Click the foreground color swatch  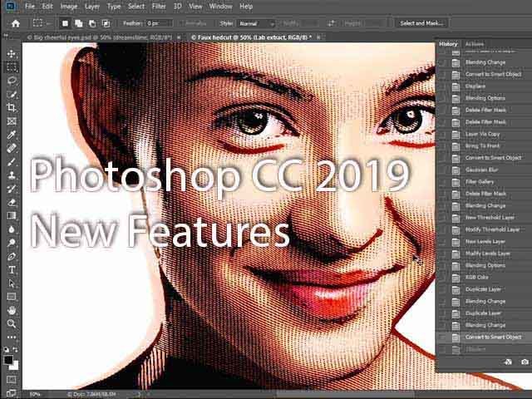pos(9,359)
